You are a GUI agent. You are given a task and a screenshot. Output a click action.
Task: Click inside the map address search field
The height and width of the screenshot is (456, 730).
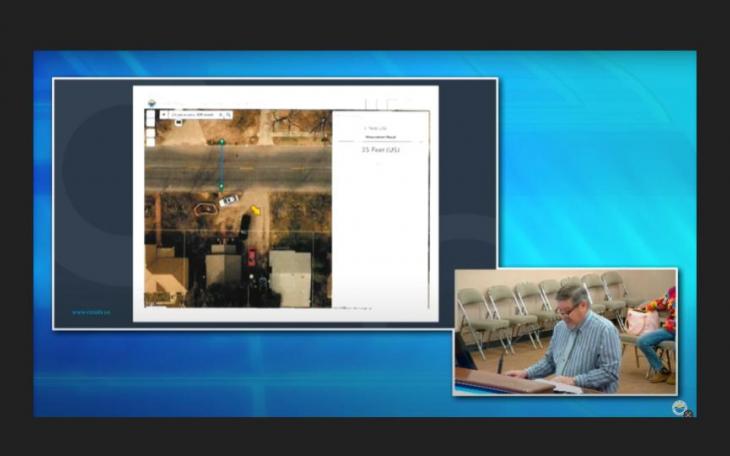[195, 115]
